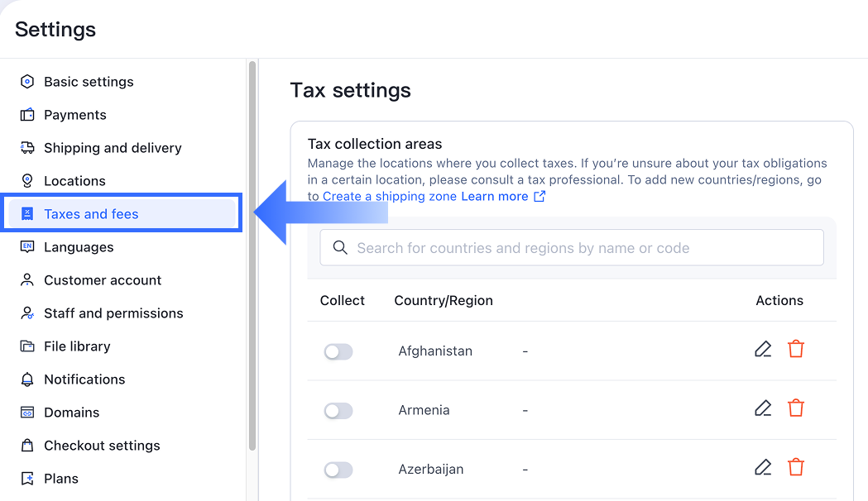Click the Create a shipping zone link
This screenshot has width=868, height=501.
[390, 197]
